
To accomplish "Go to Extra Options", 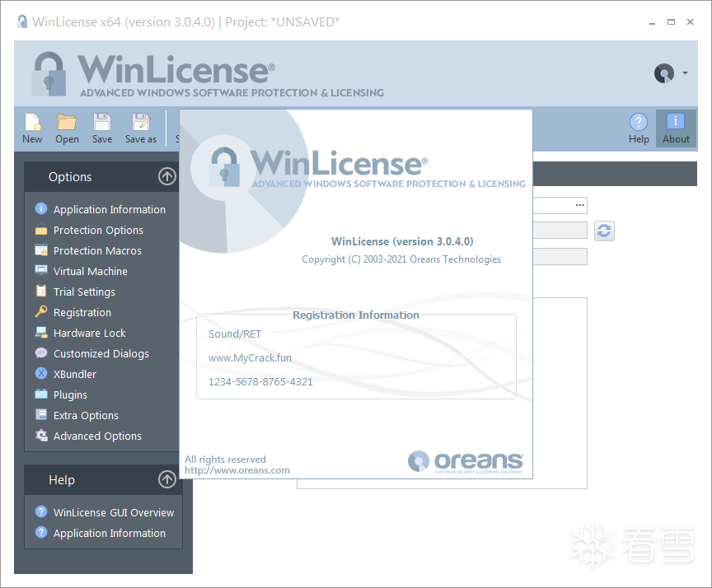I will click(86, 415).
